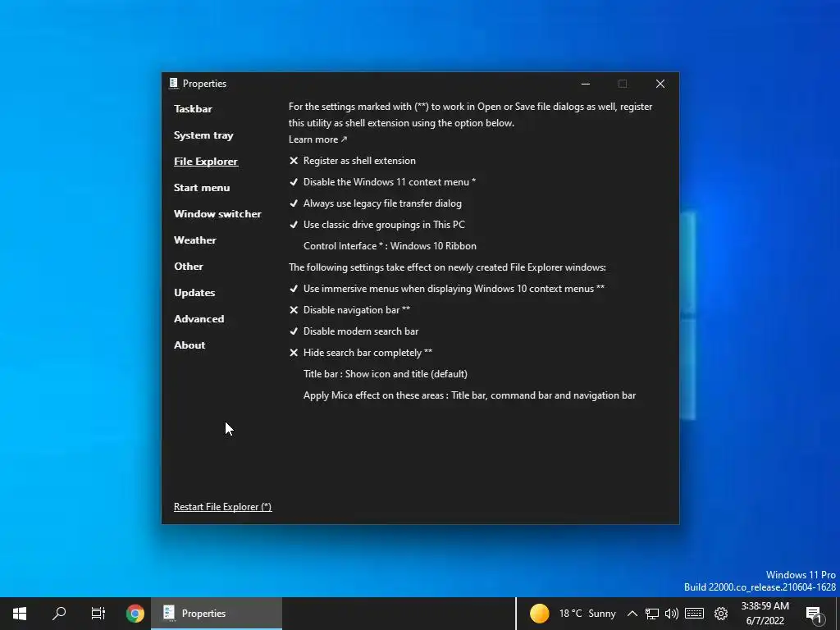Screen dimensions: 840x630
Task: Open the weather widget showing 18 °C Sunny
Action: pyautogui.click(x=573, y=614)
